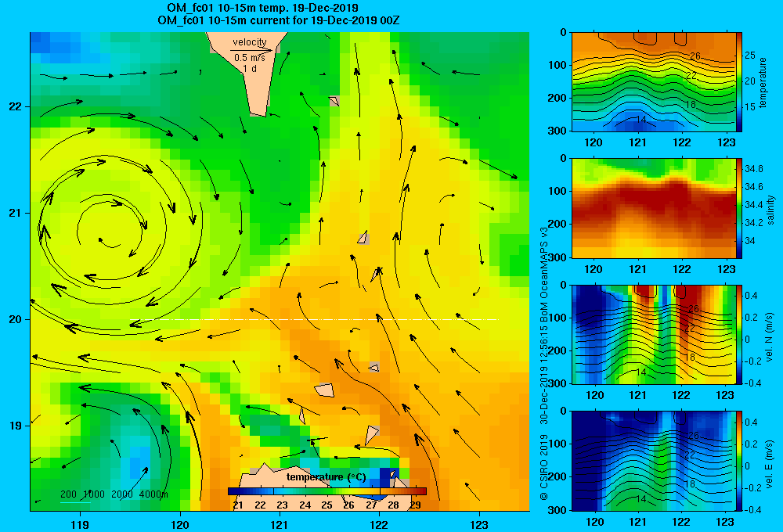Click the title line ending '19-Dec-2019 00Z'

click(x=279, y=20)
